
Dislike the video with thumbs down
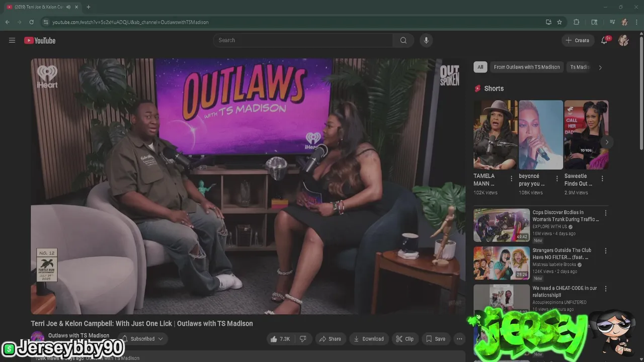point(303,339)
